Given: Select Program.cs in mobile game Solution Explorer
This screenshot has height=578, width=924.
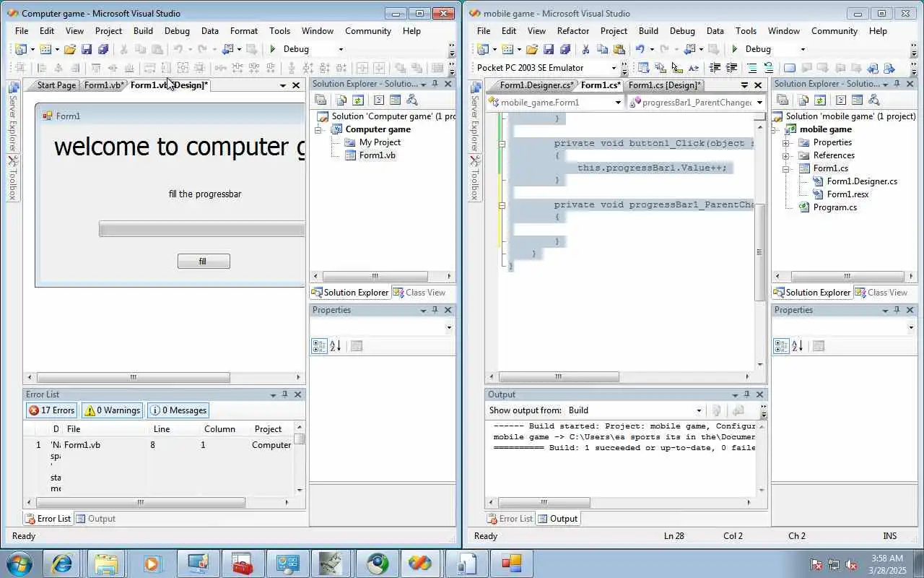Looking at the screenshot, I should click(x=834, y=207).
